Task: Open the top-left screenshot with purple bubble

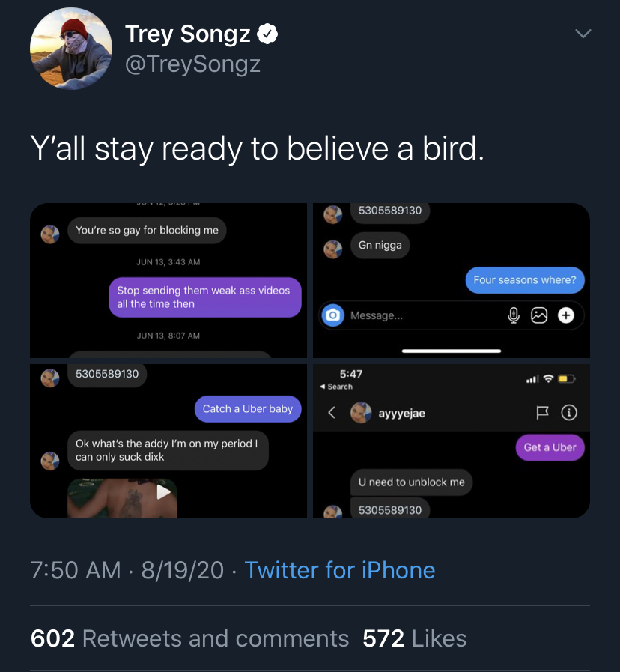Action: tap(168, 280)
